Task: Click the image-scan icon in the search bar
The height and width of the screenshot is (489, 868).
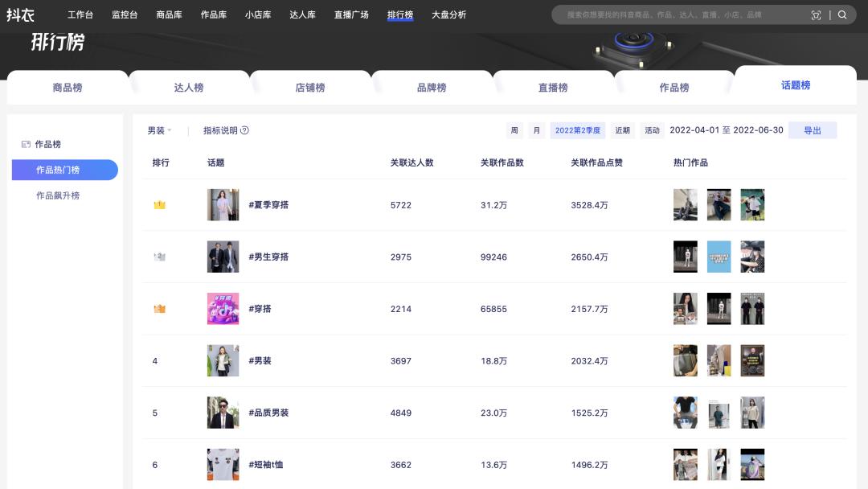Action: (817, 14)
